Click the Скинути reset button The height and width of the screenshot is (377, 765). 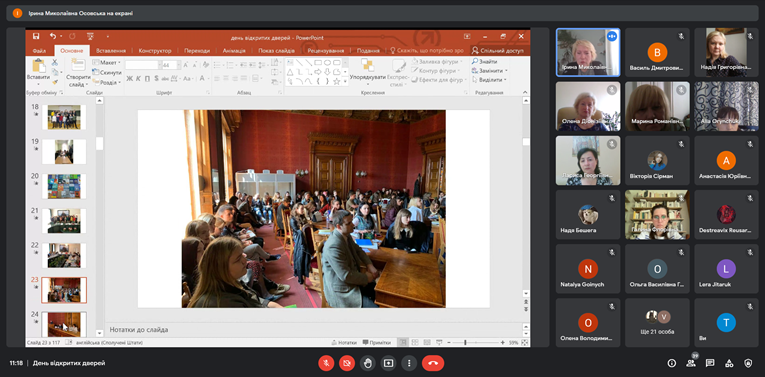click(106, 72)
